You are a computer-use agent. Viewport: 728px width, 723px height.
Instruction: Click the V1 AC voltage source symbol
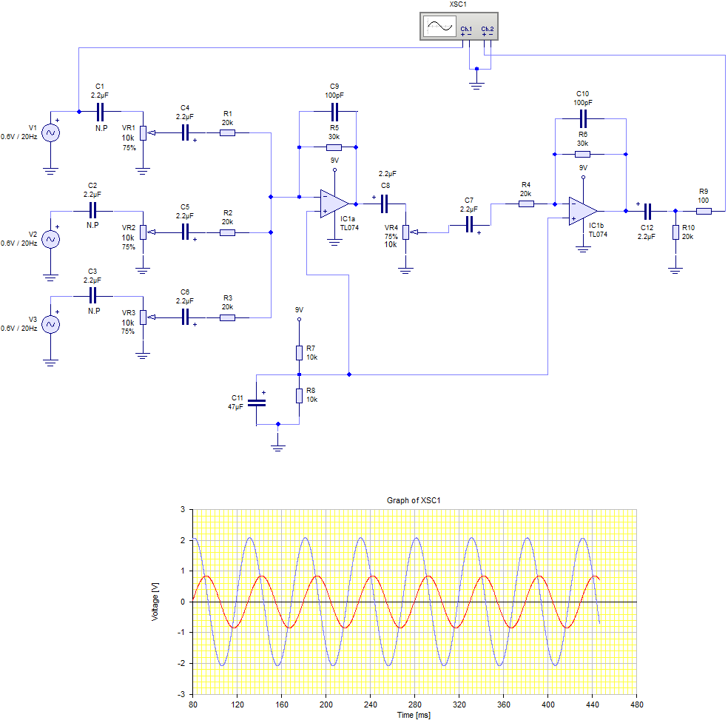[x=50, y=133]
